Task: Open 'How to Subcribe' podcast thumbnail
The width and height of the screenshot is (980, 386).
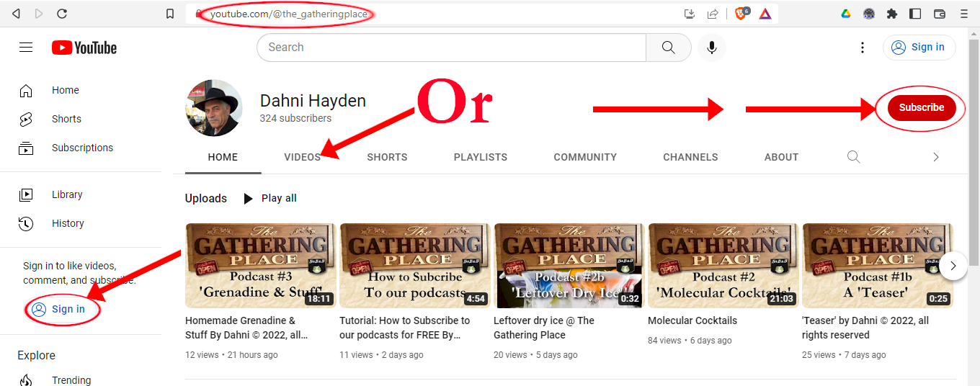Action: pos(414,266)
